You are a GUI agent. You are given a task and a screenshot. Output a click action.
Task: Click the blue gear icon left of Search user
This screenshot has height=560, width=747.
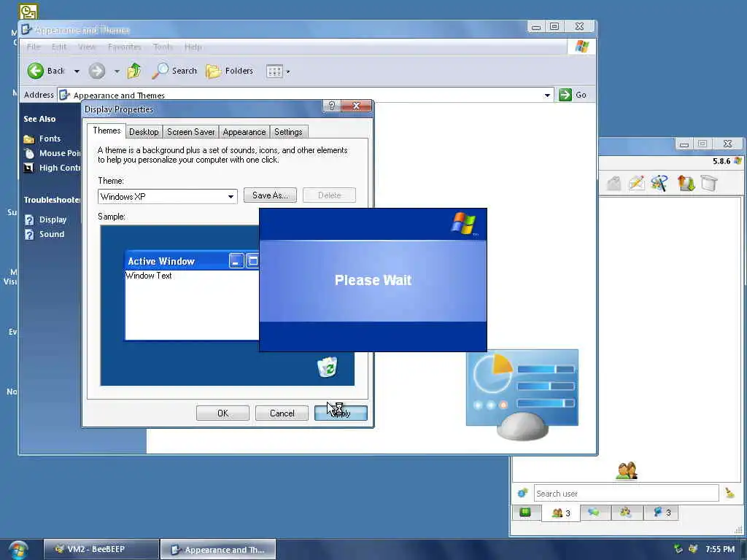(x=522, y=494)
